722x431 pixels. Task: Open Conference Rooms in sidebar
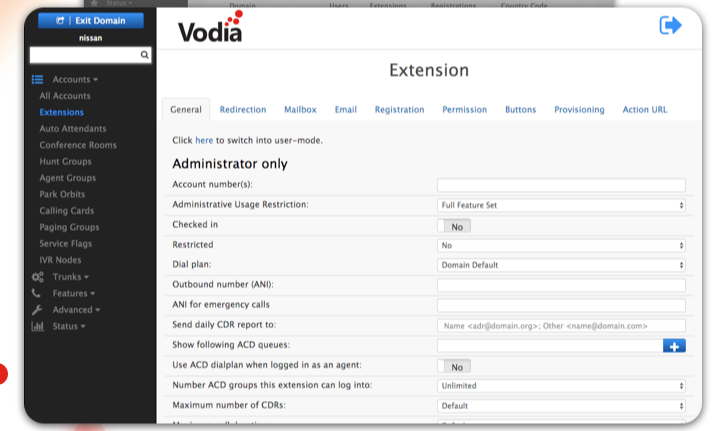tap(78, 145)
